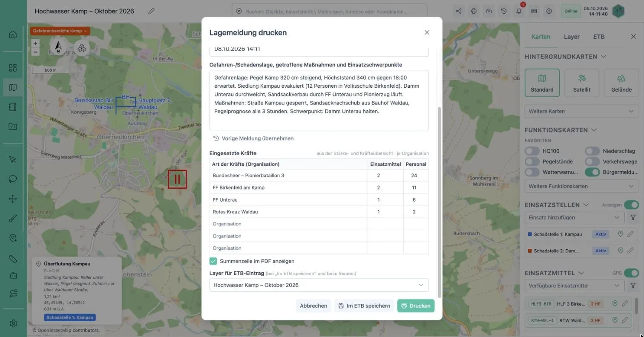Enable the Pegelstände toggle
644x337 pixels.
[532, 161]
